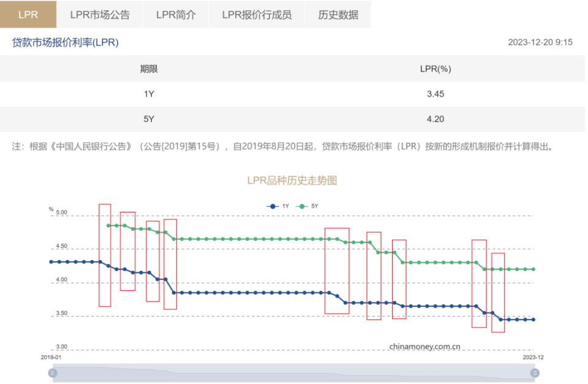Click the 1Y term cell
The image size is (588, 384).
149,94
